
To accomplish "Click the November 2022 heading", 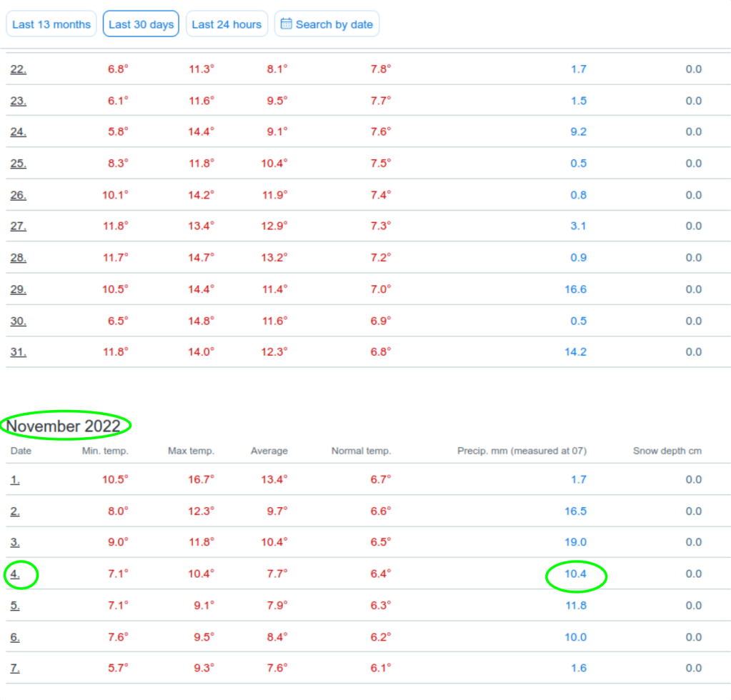I will click(x=64, y=426).
